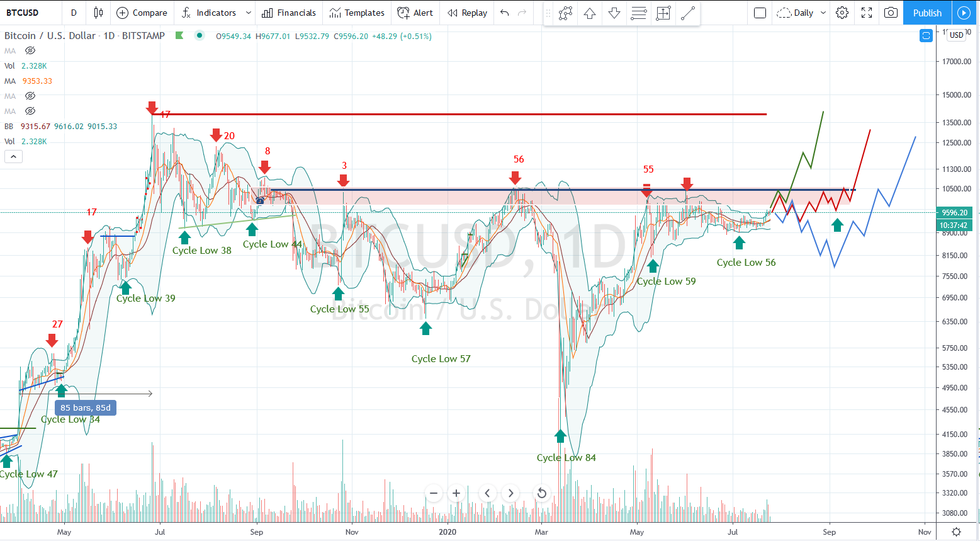
Task: Open the BTCUSD symbol search field
Action: click(23, 13)
